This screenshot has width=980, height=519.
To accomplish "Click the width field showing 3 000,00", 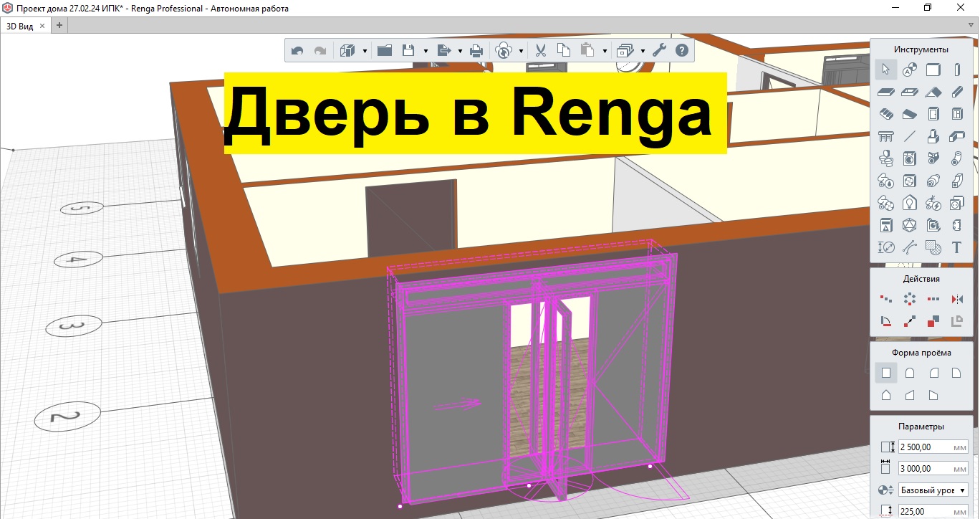I will 933,468.
